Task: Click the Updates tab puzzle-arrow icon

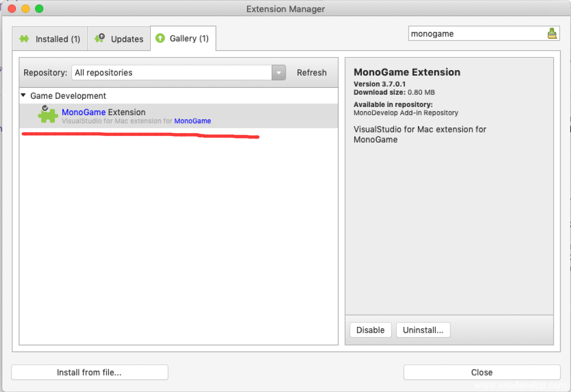Action: (x=99, y=39)
